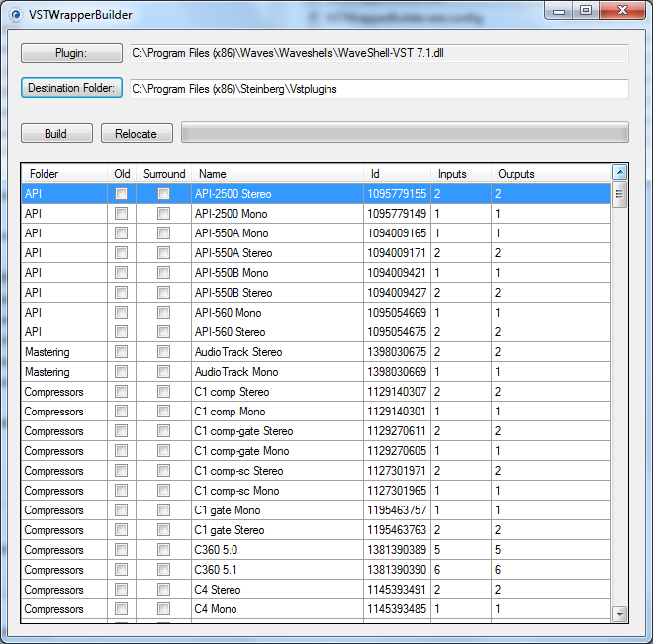653x644 pixels.
Task: Check Surround for API-550A Mono
Action: (x=163, y=232)
